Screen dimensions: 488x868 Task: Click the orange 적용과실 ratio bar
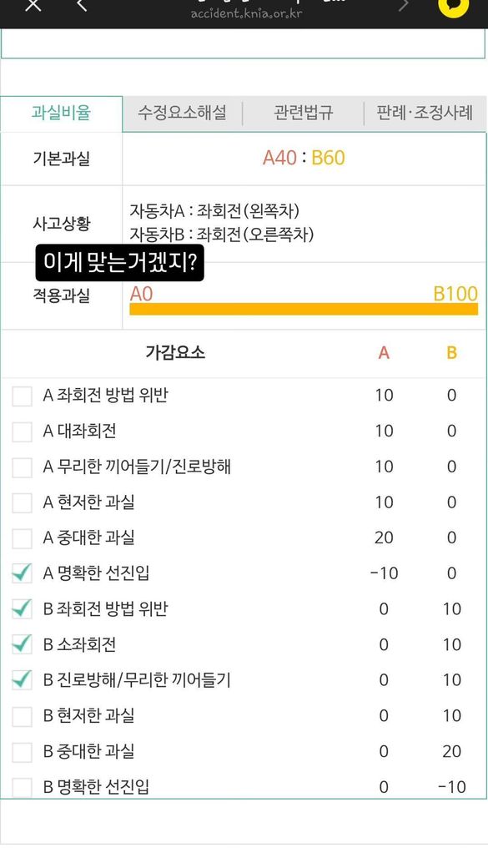click(x=304, y=309)
